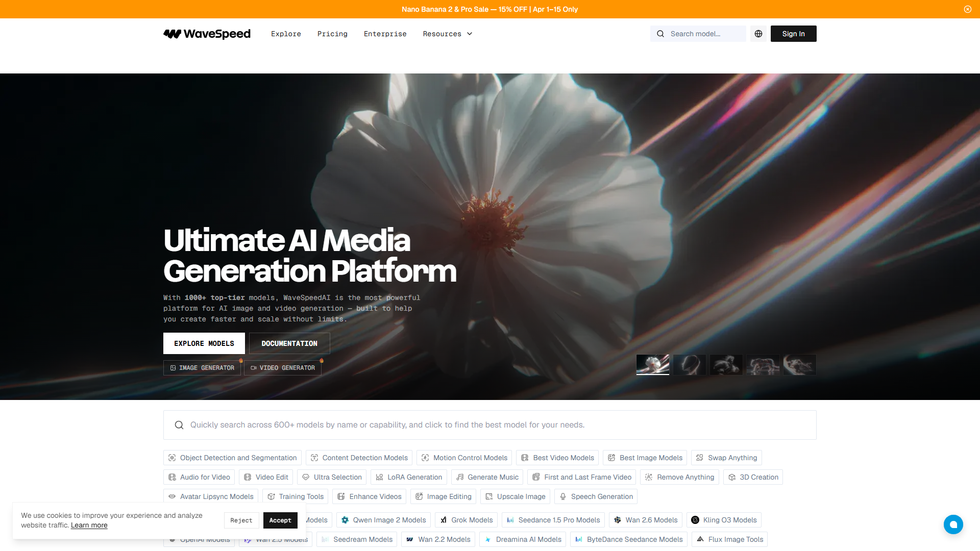Open the Video Edit category

point(266,477)
